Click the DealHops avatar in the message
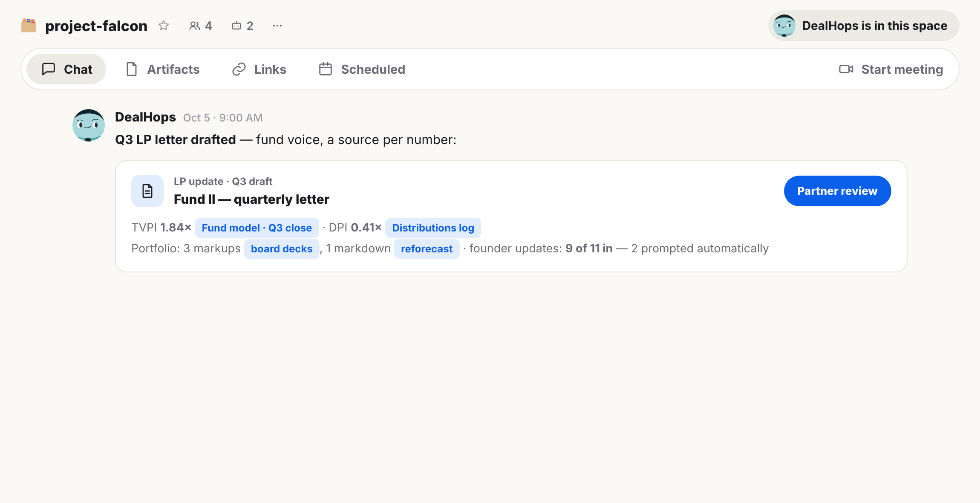This screenshot has width=980, height=503. coord(89,125)
